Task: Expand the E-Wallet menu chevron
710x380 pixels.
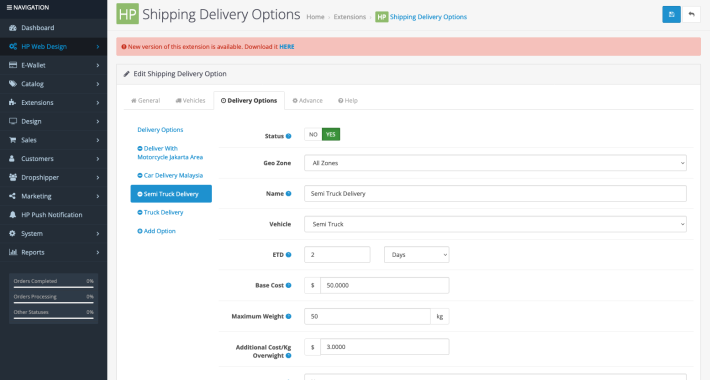Action: pyautogui.click(x=98, y=65)
